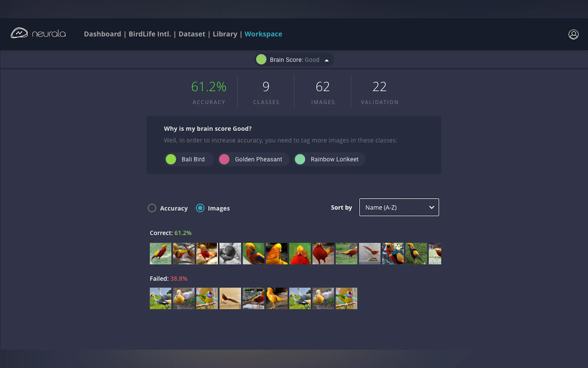Open the user account profile icon
588x368 pixels.
pyautogui.click(x=573, y=34)
